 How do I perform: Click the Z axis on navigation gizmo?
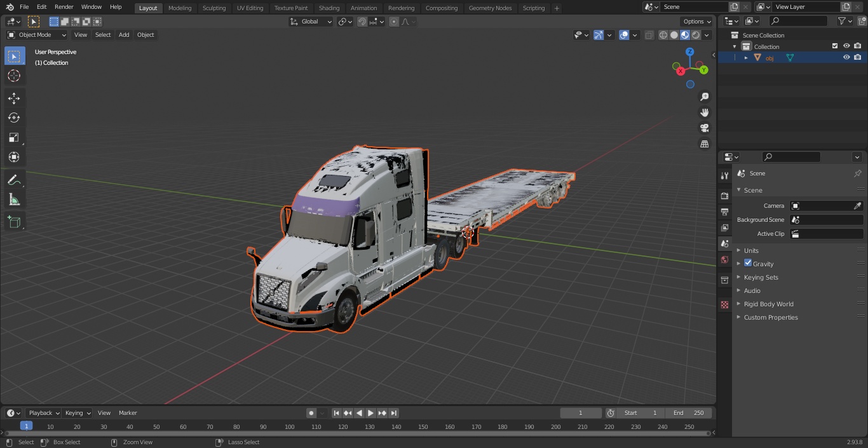(690, 51)
